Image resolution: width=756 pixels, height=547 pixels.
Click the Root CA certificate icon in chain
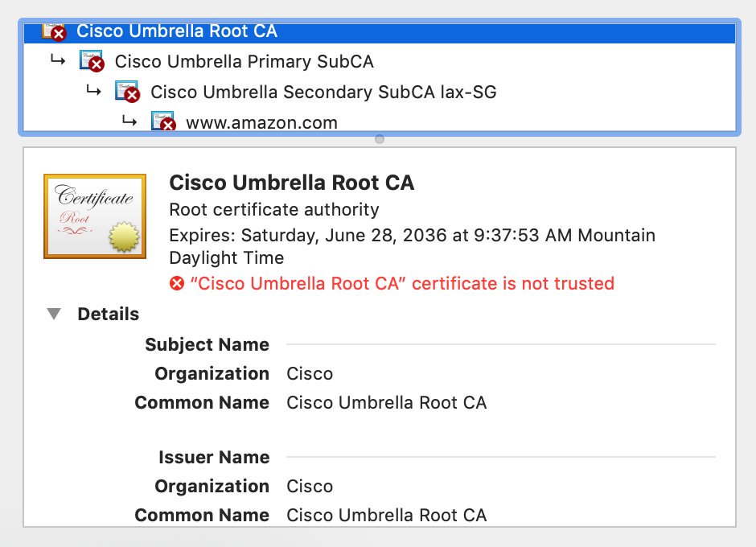click(54, 32)
